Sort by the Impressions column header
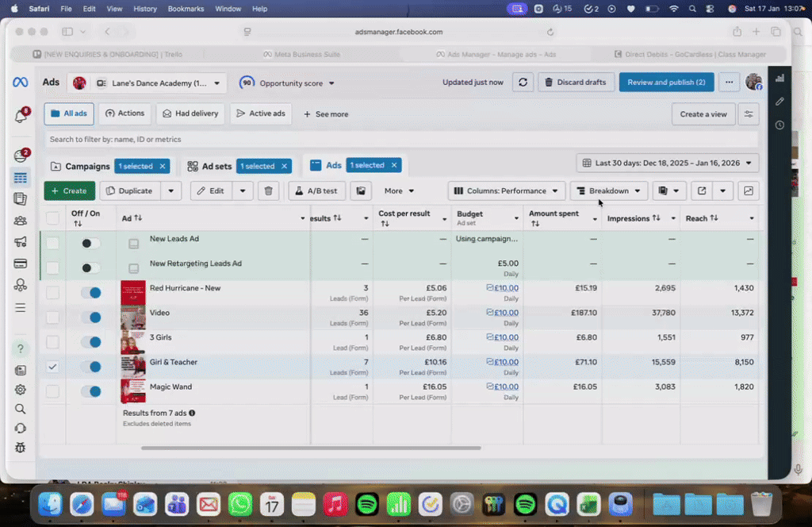The width and height of the screenshot is (812, 527). click(634, 218)
